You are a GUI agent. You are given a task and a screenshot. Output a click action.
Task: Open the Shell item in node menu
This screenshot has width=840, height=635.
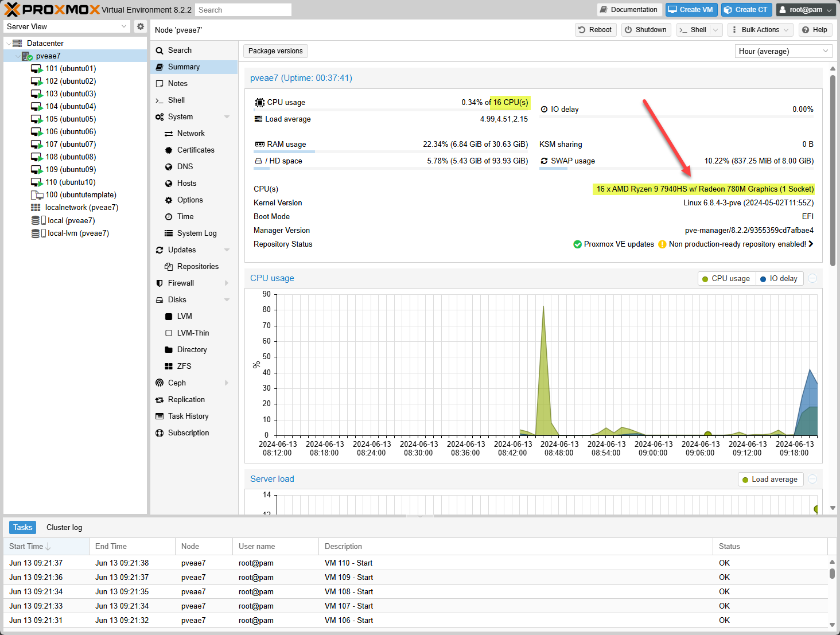point(194,100)
